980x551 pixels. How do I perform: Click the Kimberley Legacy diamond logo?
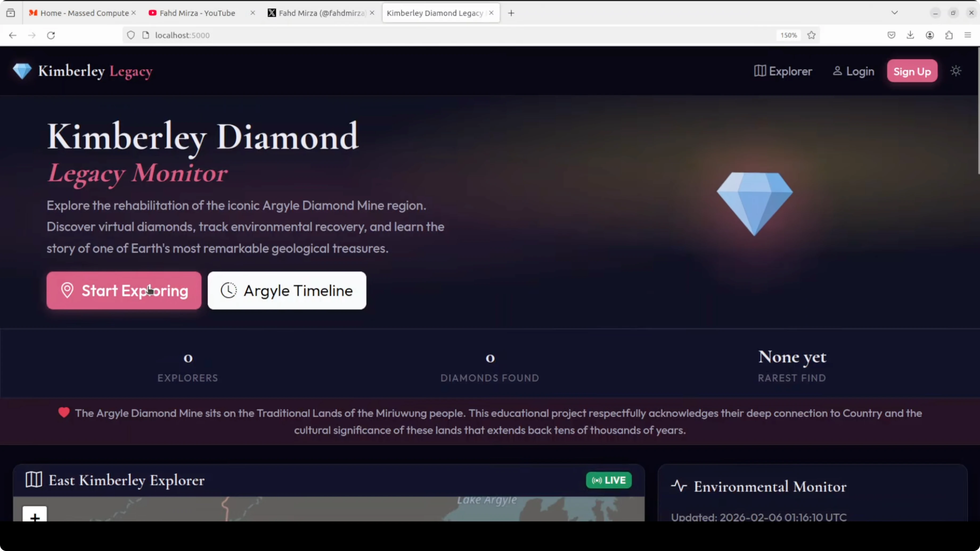(x=22, y=71)
